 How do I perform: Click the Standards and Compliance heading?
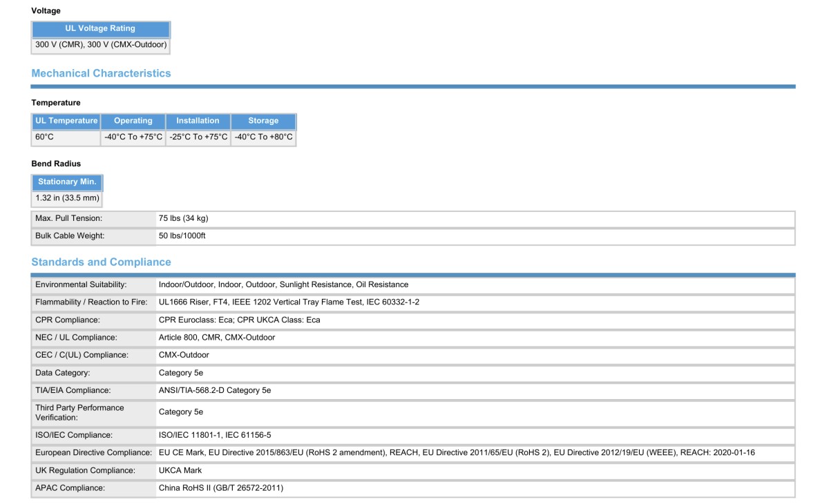point(101,262)
